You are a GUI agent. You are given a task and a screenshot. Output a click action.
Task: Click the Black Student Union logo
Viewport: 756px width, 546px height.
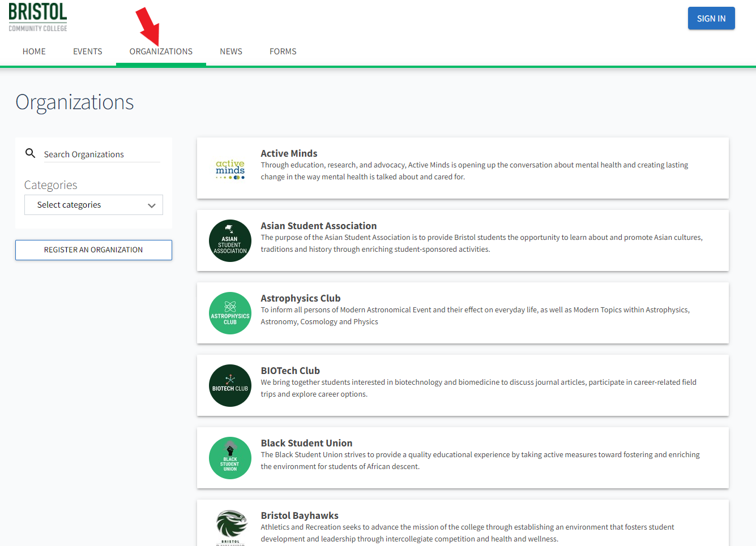230,458
